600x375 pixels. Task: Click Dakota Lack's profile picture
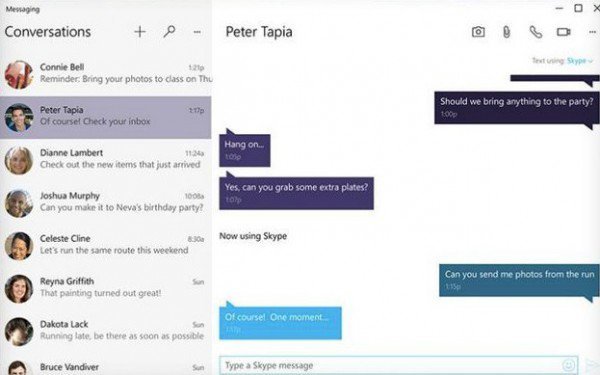click(19, 331)
